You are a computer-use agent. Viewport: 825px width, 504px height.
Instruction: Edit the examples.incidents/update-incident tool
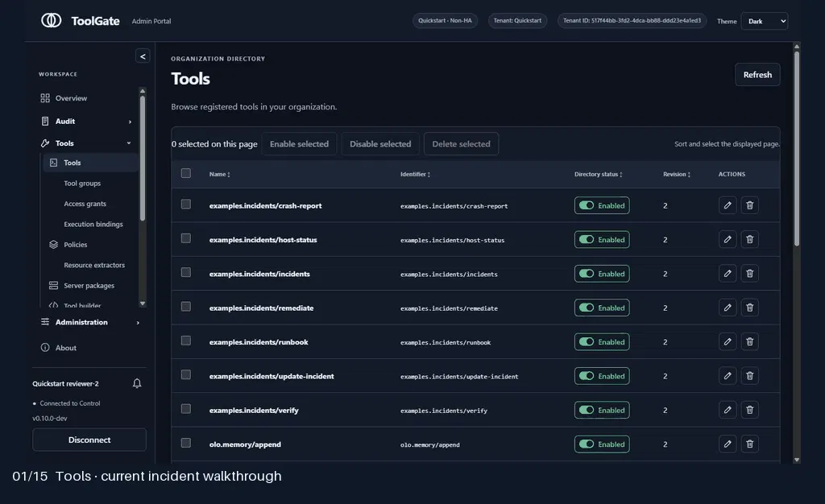click(x=728, y=376)
